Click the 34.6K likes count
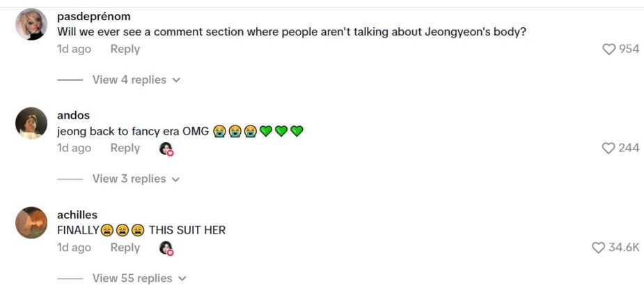 click(624, 248)
